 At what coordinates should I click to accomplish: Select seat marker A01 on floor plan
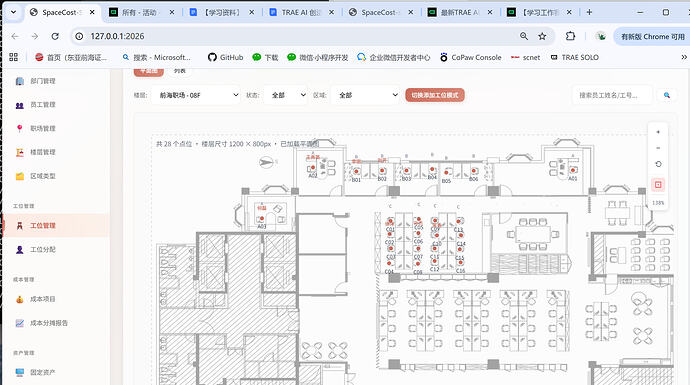573,170
